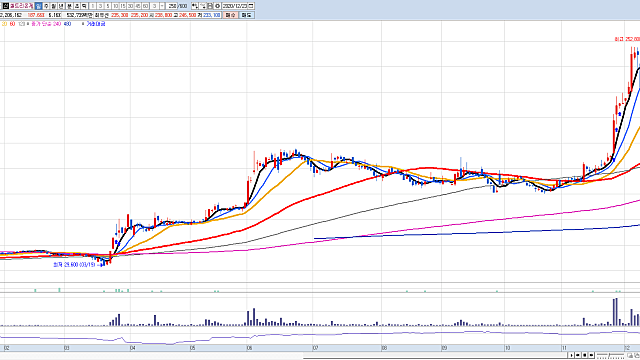Click the first chart tool icon after 250/500
This screenshot has width=640, height=360.
[195, 6]
